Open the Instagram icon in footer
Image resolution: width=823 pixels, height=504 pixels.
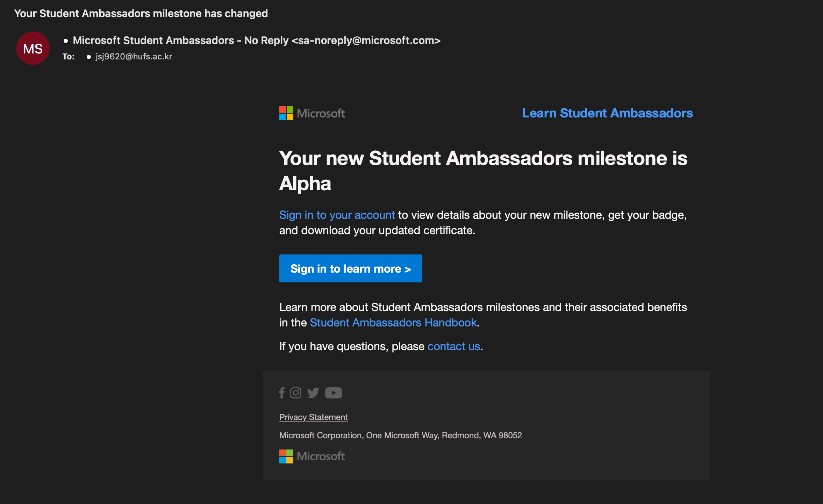296,393
